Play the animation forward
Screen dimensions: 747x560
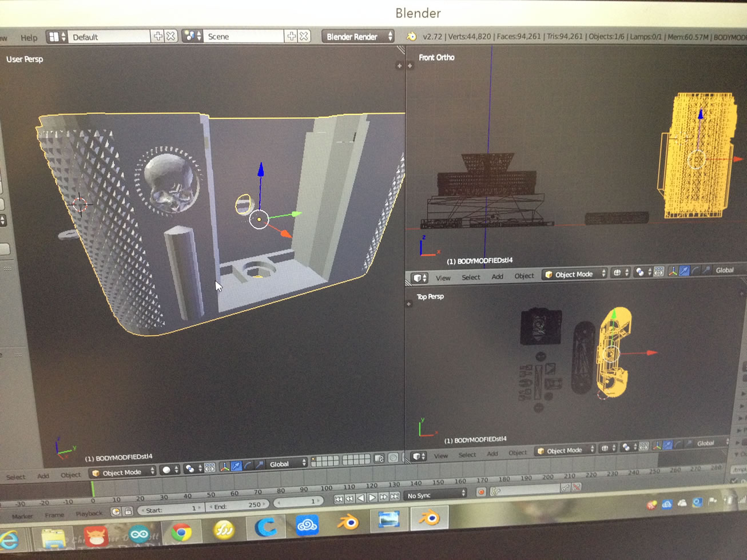pyautogui.click(x=372, y=498)
